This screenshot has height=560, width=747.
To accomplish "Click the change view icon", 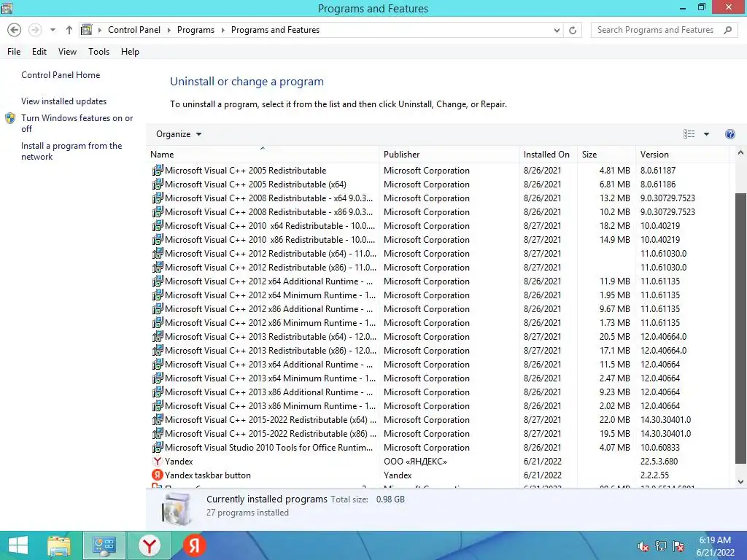I will tap(689, 134).
